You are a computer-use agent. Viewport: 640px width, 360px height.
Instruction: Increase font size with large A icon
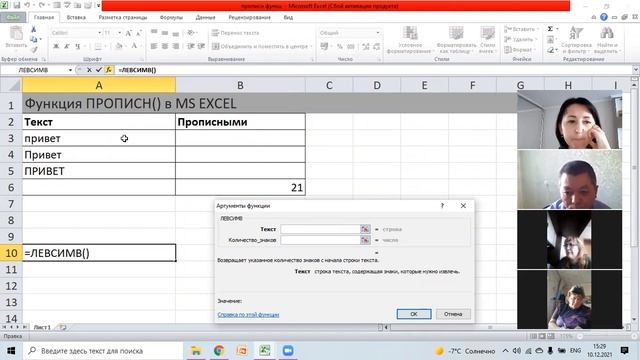129,33
